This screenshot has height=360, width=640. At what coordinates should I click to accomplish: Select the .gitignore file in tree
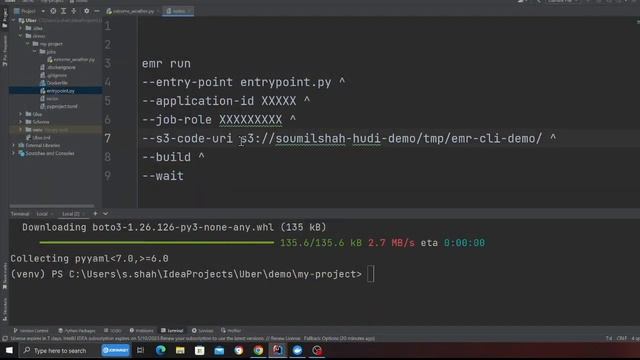53,75
